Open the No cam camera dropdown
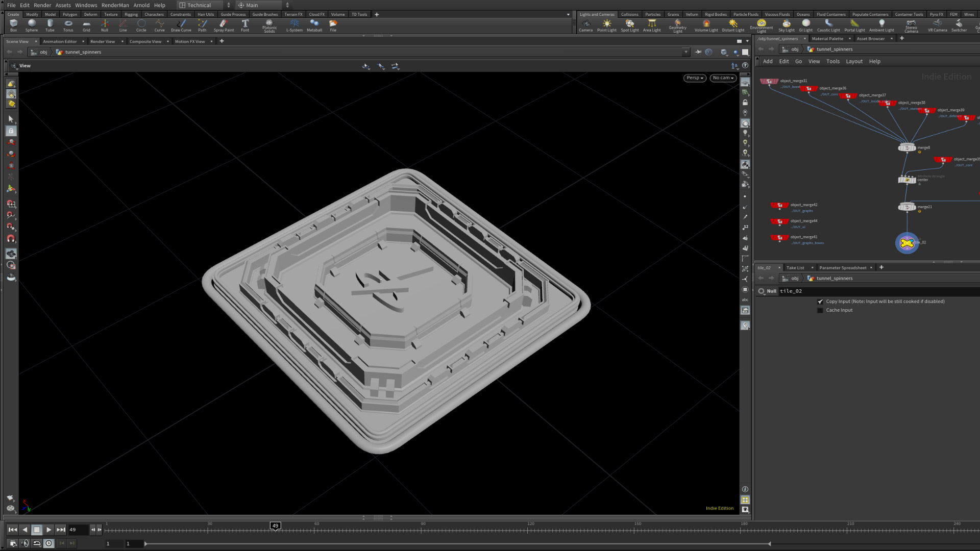 (x=723, y=78)
